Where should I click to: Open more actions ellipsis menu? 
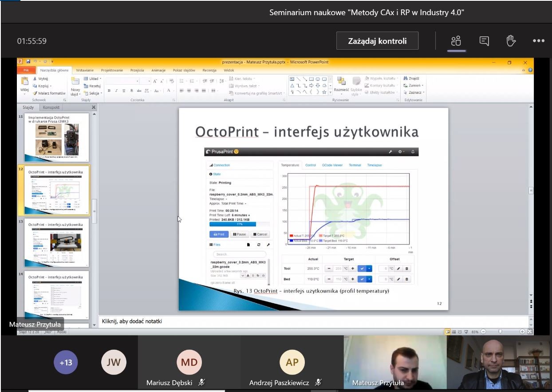(x=538, y=41)
